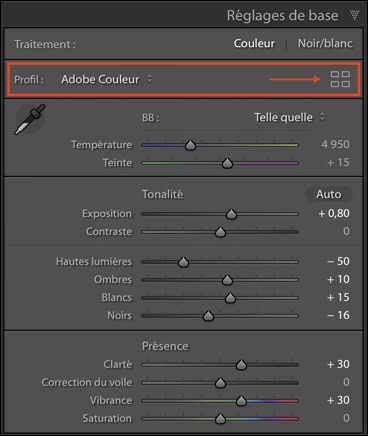Click the Vibrance slider handle
This screenshot has height=436, width=368.
(241, 401)
